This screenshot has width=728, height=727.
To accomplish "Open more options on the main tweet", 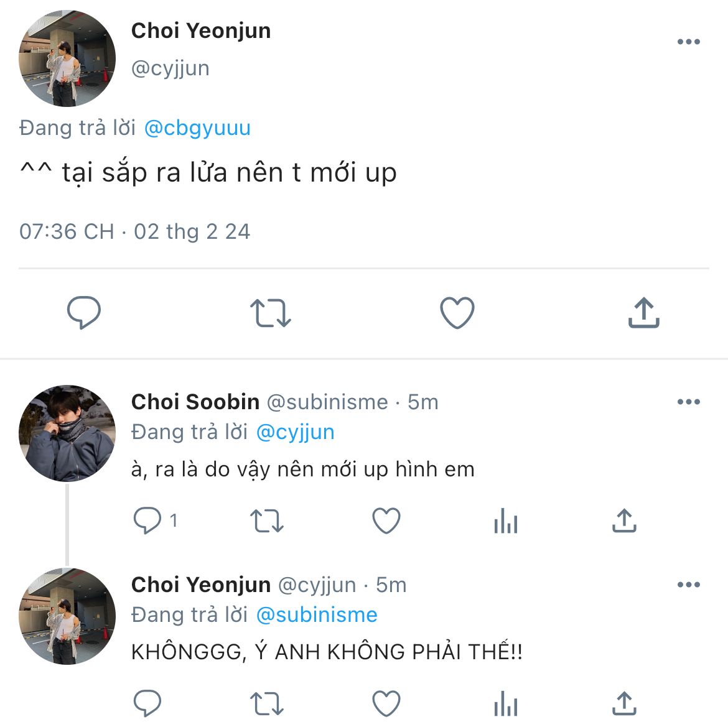I will coord(688,42).
